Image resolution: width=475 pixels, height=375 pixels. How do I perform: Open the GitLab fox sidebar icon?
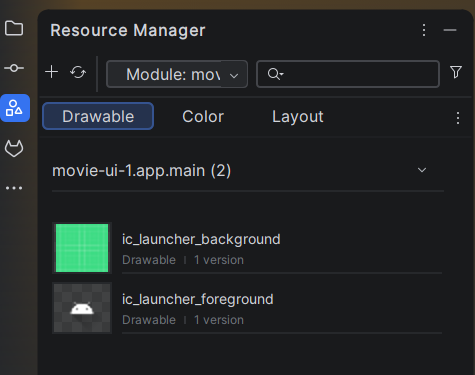click(14, 148)
